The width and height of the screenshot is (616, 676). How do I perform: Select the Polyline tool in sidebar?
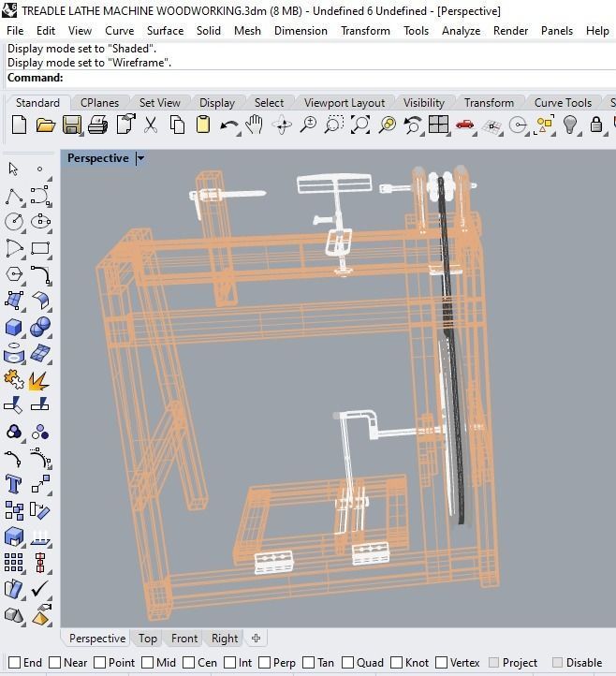click(14, 197)
